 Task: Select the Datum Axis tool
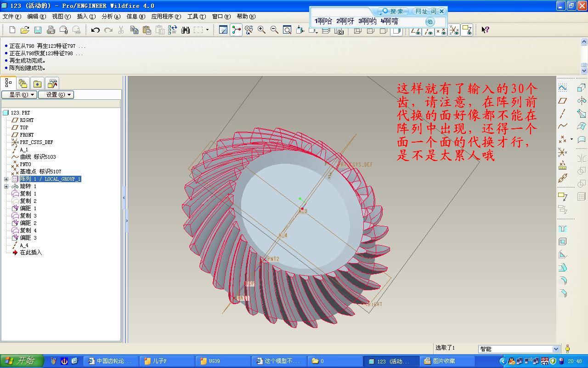(x=562, y=113)
